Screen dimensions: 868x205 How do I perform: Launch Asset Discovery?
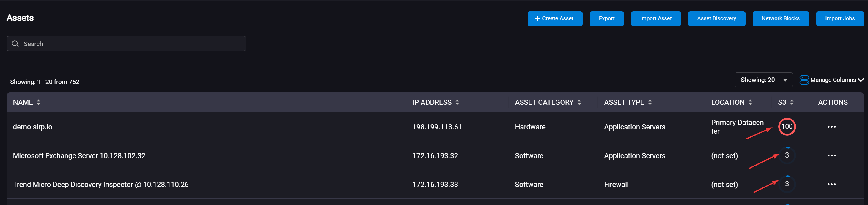click(x=716, y=18)
